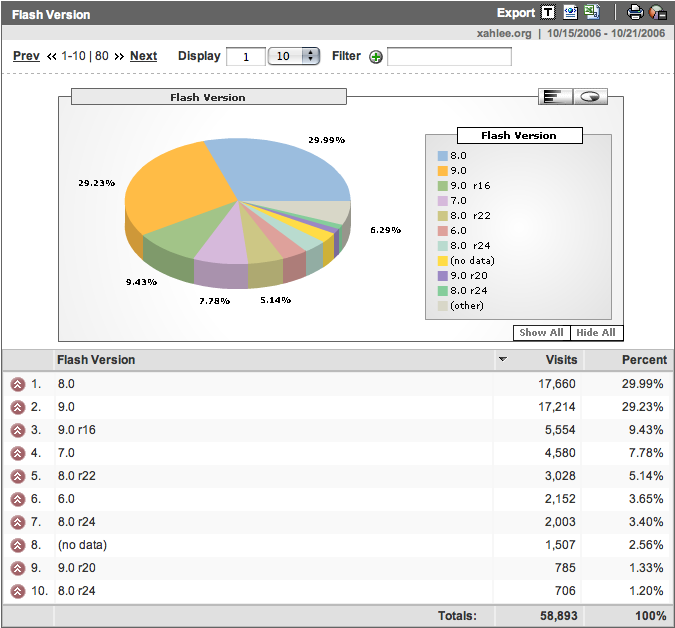Click into the Filter text field

[449, 57]
